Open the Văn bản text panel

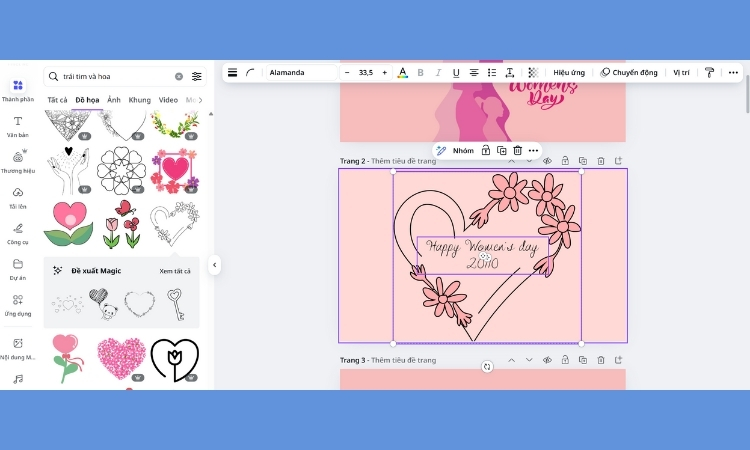(17, 125)
